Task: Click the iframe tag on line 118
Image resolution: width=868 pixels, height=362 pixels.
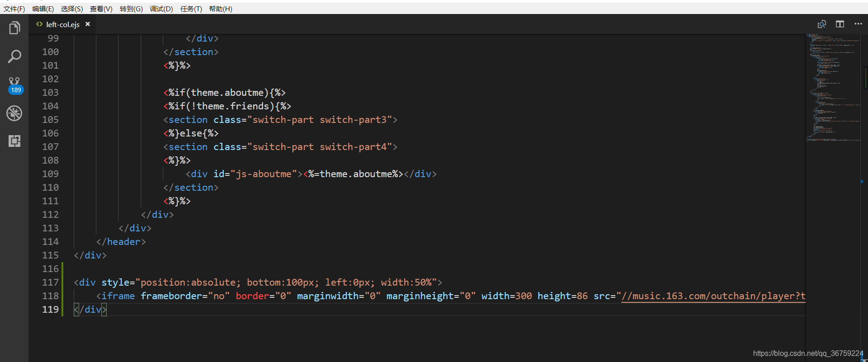Action: point(118,296)
